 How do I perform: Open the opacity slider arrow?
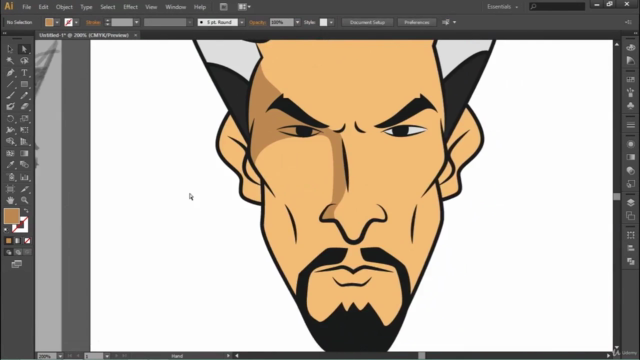point(297,22)
